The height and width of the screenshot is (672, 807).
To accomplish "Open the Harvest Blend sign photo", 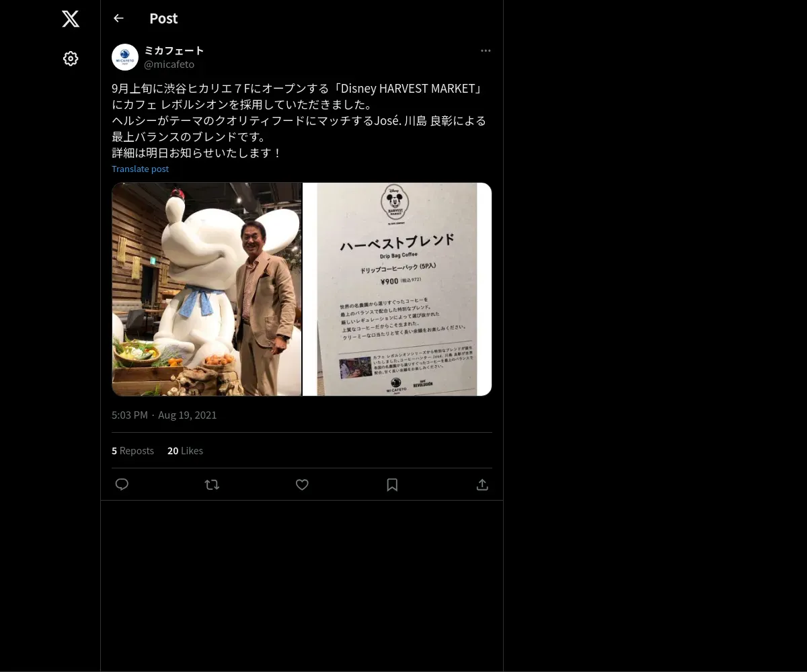I will (x=397, y=289).
